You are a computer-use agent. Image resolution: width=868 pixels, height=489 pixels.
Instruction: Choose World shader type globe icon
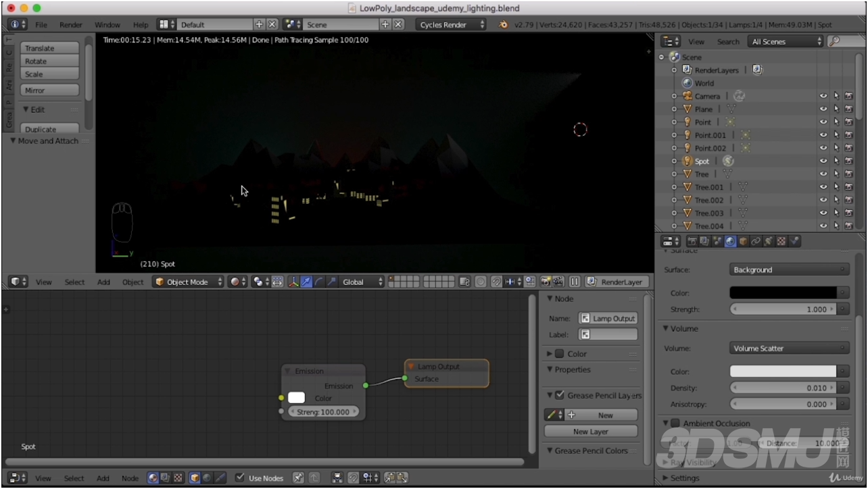coord(207,478)
